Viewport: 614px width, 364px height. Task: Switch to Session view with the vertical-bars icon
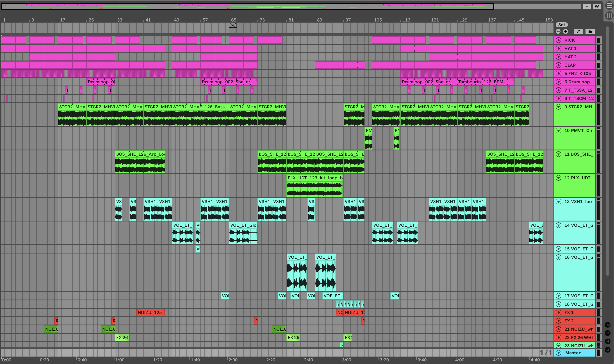[x=609, y=16]
